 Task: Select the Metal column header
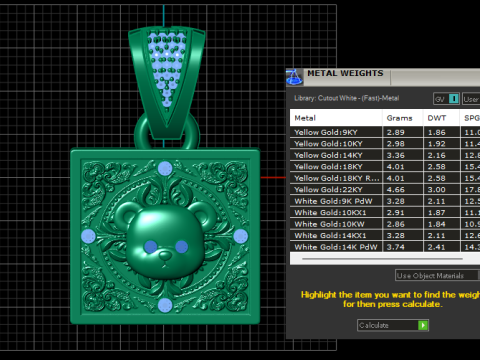click(x=336, y=118)
